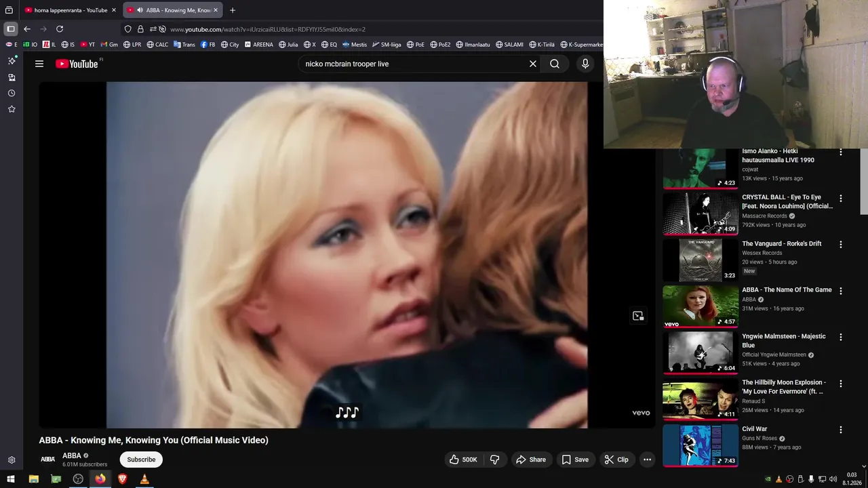
Task: Open the site shield tracking protection icon
Action: pos(127,29)
